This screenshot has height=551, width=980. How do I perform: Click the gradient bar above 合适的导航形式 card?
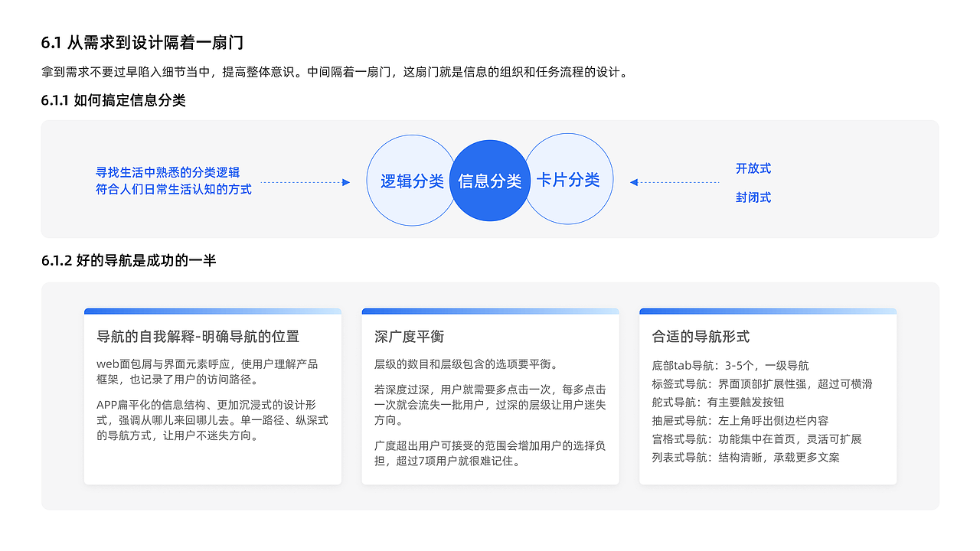point(768,311)
